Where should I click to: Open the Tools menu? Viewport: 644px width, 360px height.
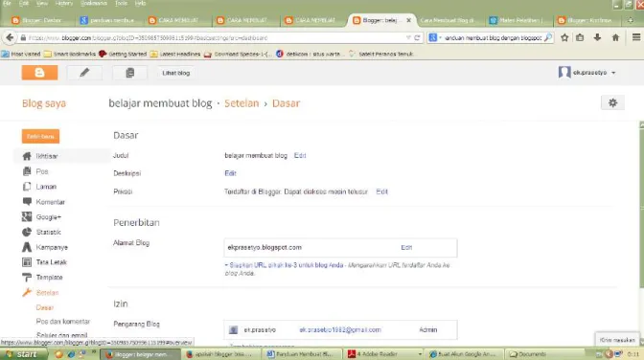[121, 3]
